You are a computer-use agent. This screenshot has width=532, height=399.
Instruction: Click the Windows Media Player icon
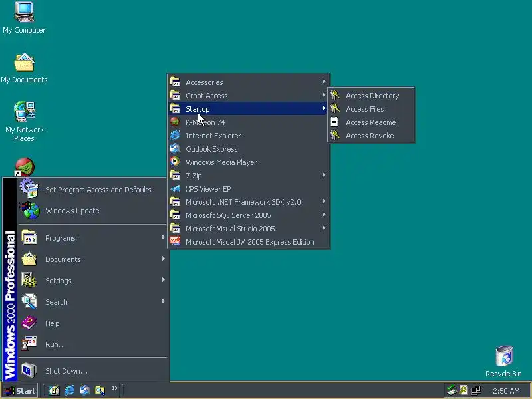tap(175, 162)
